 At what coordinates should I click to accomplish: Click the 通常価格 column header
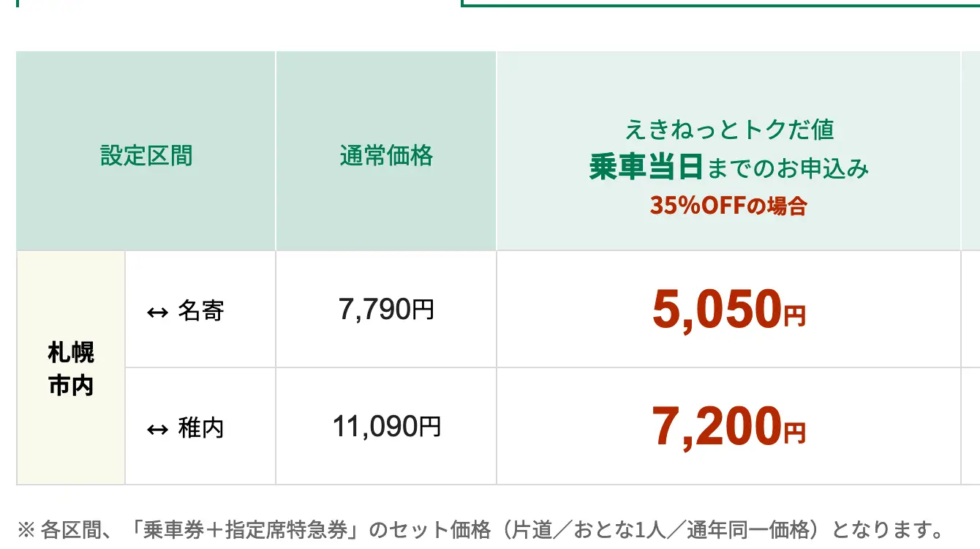386,155
